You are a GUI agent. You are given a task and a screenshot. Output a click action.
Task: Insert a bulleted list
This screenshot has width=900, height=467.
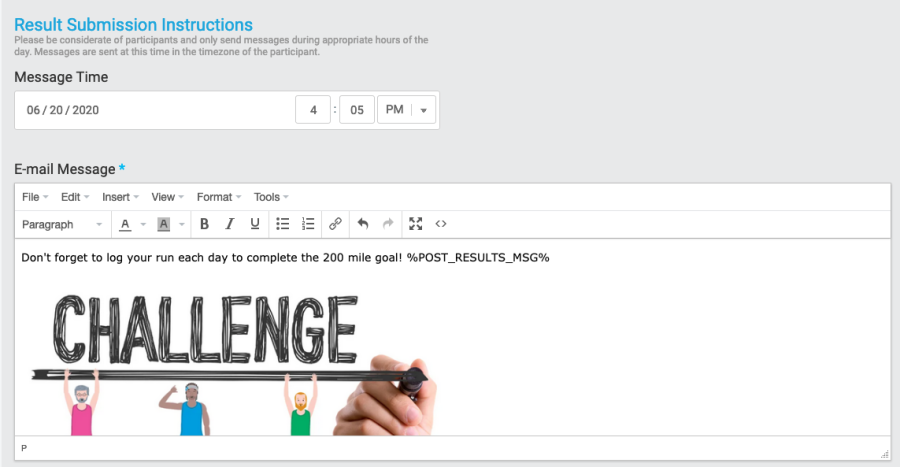click(x=283, y=224)
